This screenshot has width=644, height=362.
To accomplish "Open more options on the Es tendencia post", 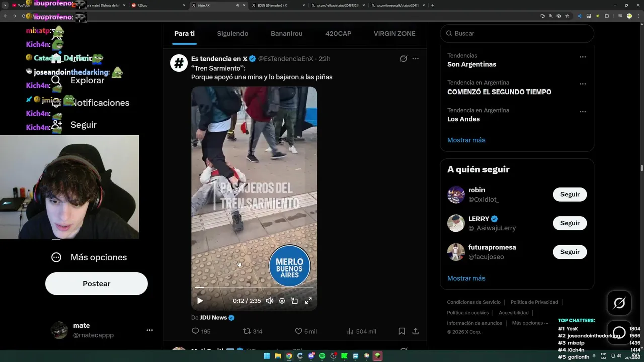I will tap(415, 59).
